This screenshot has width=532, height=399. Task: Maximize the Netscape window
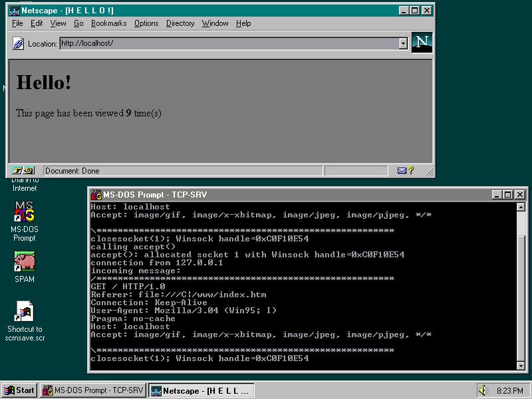[x=414, y=11]
